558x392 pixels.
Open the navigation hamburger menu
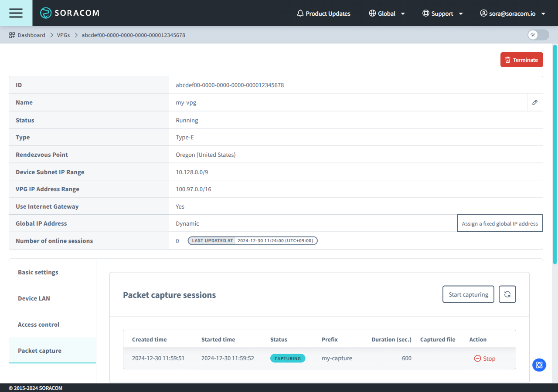pos(16,13)
